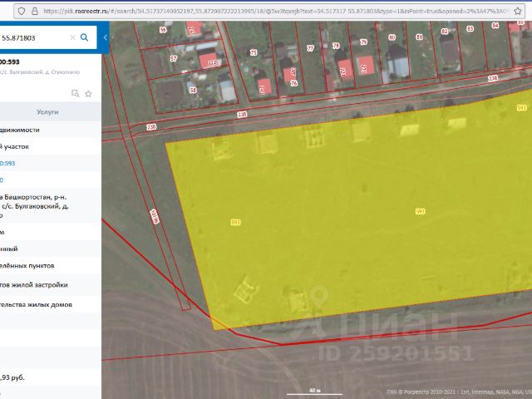
Task: Click parcel 82 on the map
Action: (444, 32)
